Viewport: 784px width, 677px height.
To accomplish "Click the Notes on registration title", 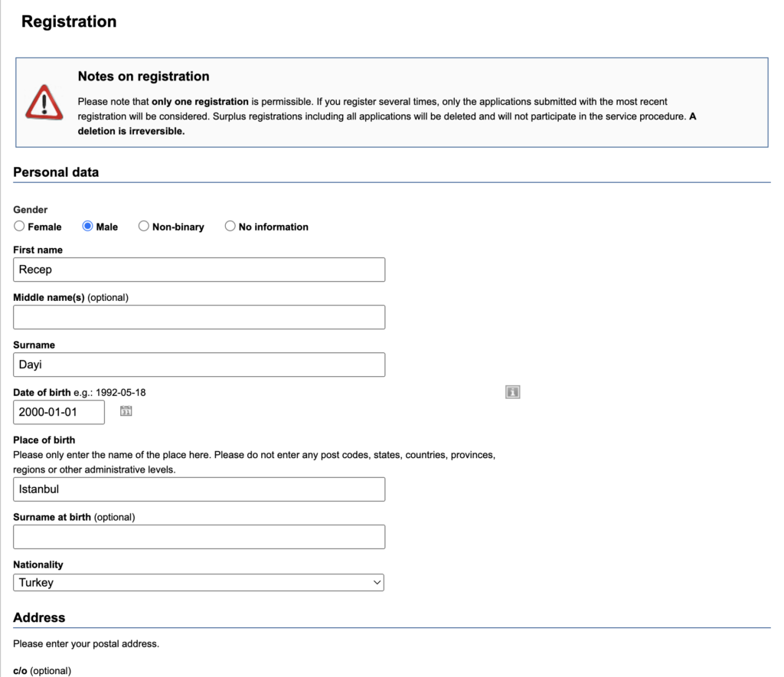I will coord(143,77).
